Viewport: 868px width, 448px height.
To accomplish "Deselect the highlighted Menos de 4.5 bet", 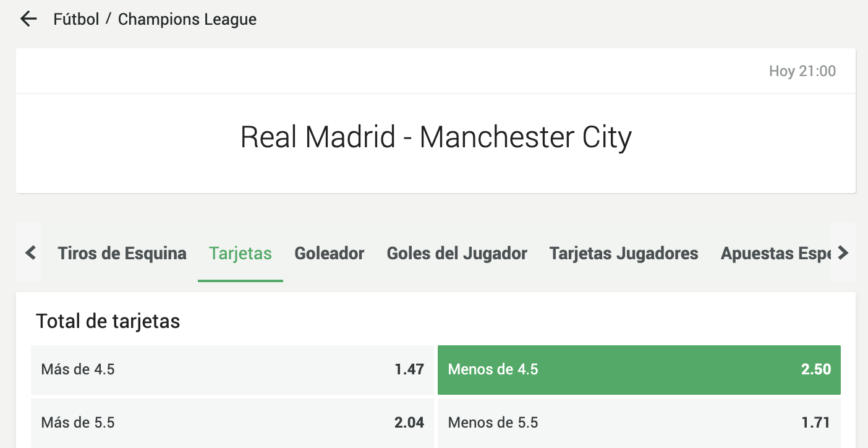I will click(639, 369).
